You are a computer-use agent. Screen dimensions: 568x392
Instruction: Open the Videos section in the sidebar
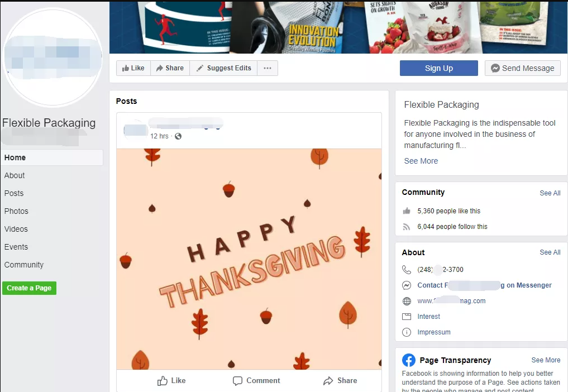[16, 229]
